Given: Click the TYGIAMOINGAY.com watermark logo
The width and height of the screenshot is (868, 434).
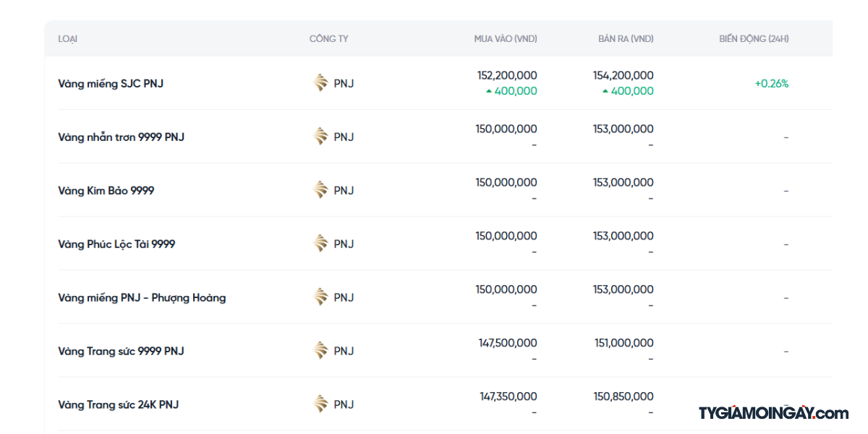Looking at the screenshot, I should tap(773, 414).
